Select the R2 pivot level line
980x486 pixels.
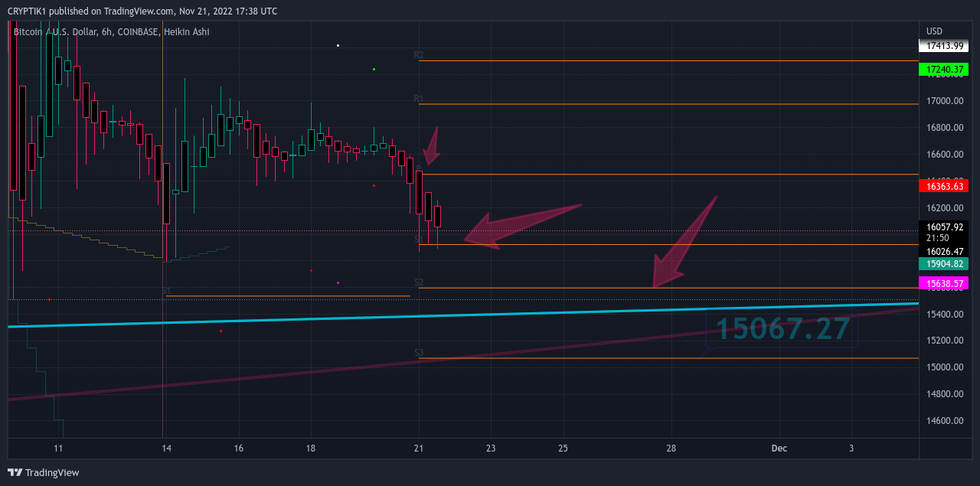tap(668, 60)
